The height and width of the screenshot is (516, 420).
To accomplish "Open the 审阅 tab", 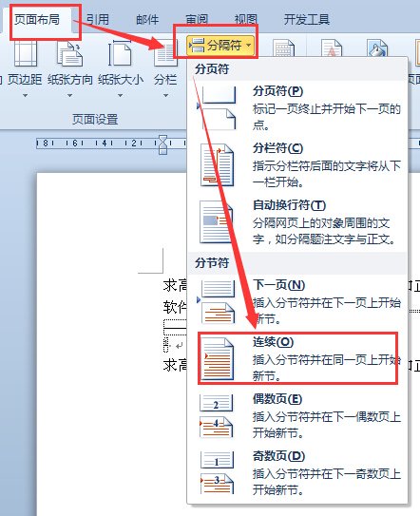I will [197, 20].
